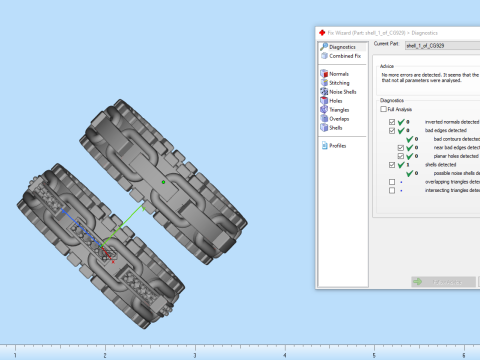
Task: Toggle the near bad edges detected checkbox
Action: tap(401, 148)
